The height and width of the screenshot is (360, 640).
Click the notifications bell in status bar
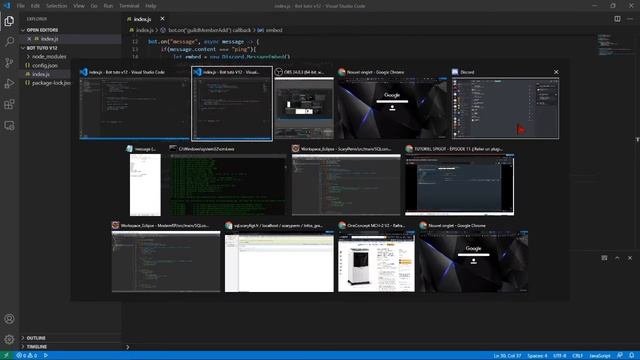(631, 356)
